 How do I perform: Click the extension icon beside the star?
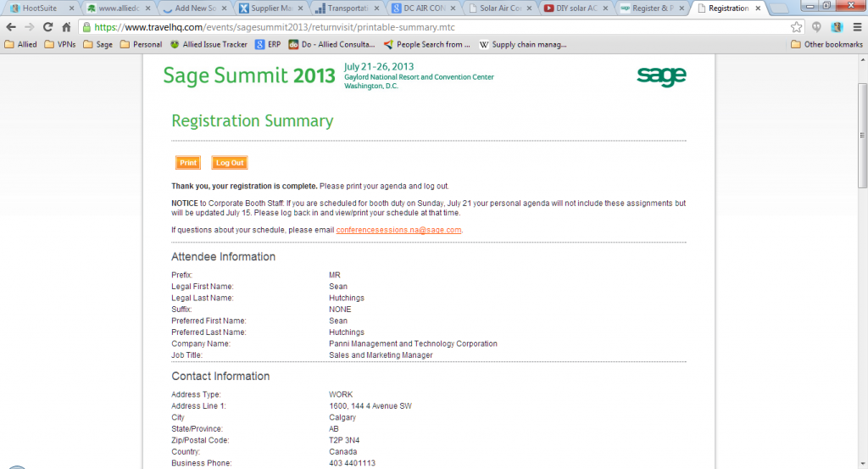coord(816,26)
